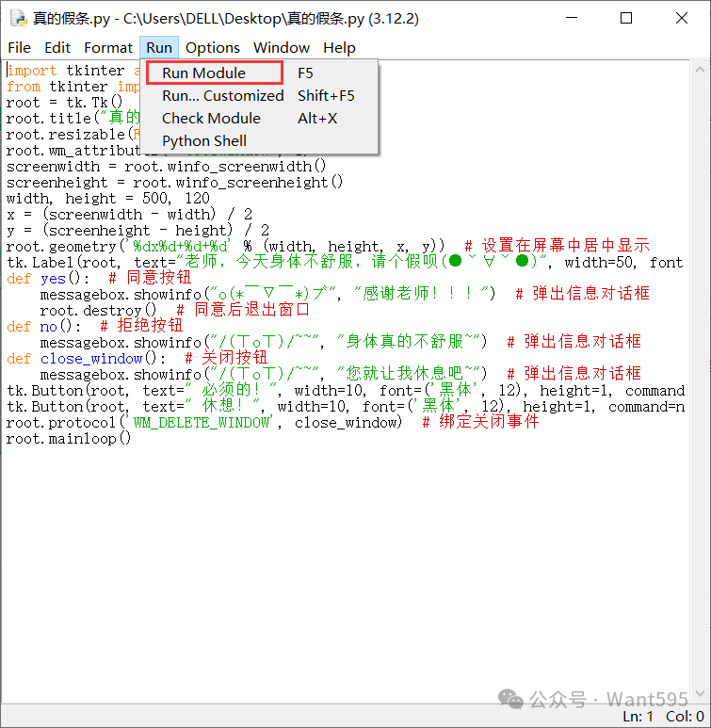
Task: Click the 'Col: 0' status bar indicator
Action: point(685,717)
